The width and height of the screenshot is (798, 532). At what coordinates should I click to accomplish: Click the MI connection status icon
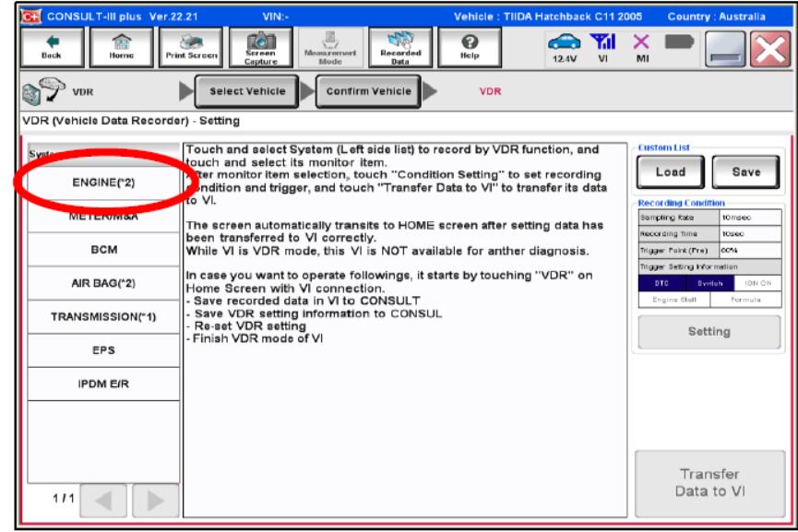(642, 48)
